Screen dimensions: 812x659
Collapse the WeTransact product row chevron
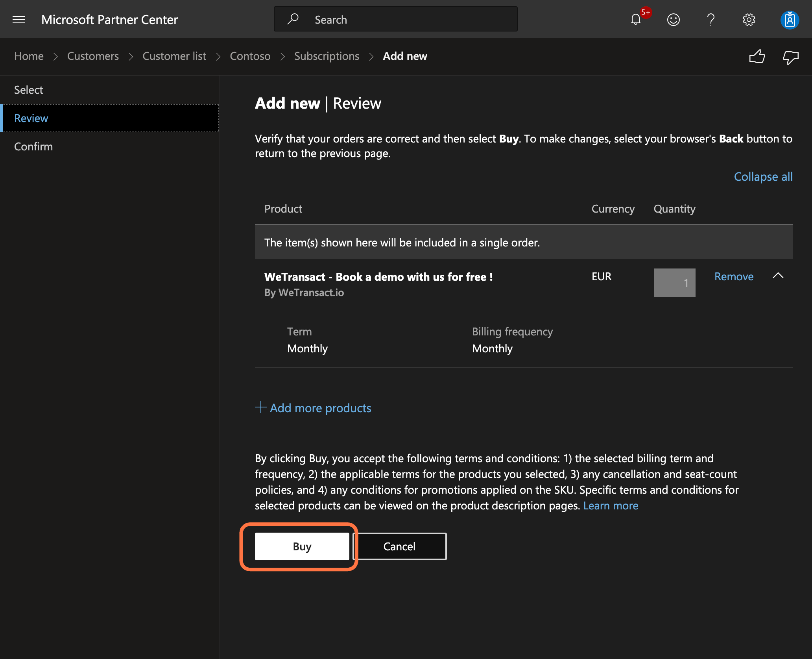pos(778,276)
